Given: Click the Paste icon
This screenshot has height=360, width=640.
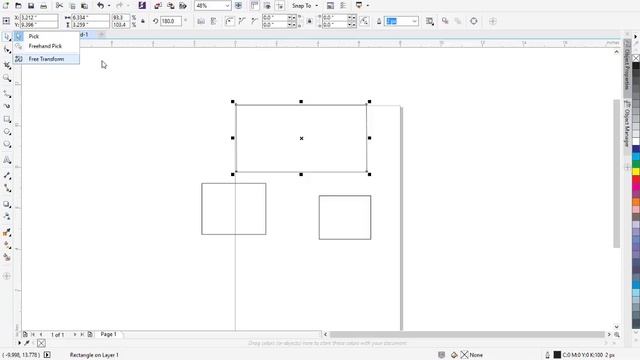Looking at the screenshot, I should pyautogui.click(x=84, y=6).
